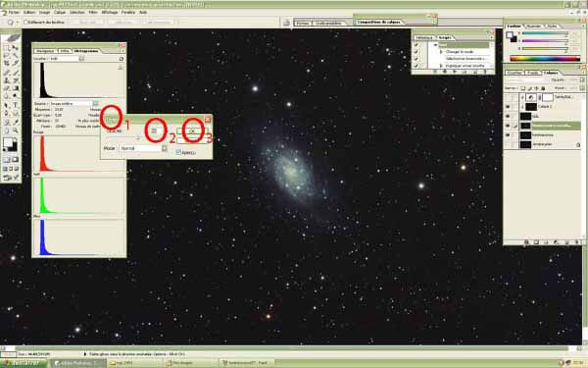
Task: Click lock transparent pixels icon
Action: pyautogui.click(x=522, y=88)
